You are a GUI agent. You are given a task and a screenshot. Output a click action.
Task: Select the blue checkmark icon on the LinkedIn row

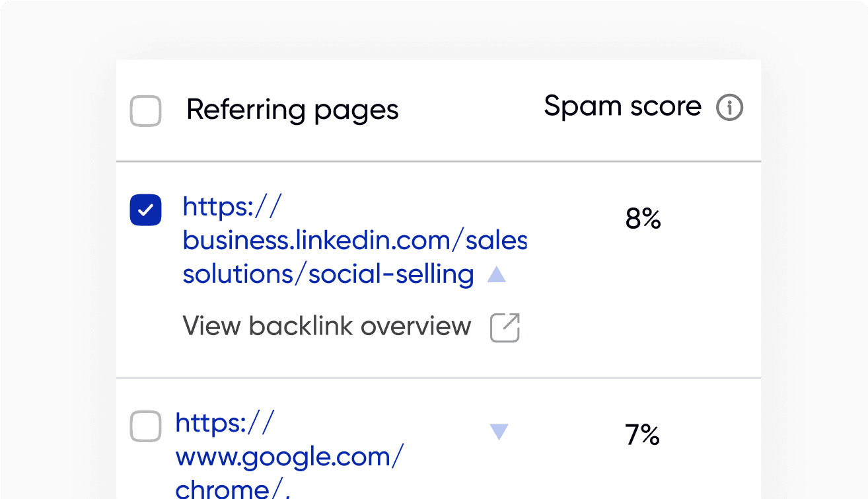[x=145, y=210]
